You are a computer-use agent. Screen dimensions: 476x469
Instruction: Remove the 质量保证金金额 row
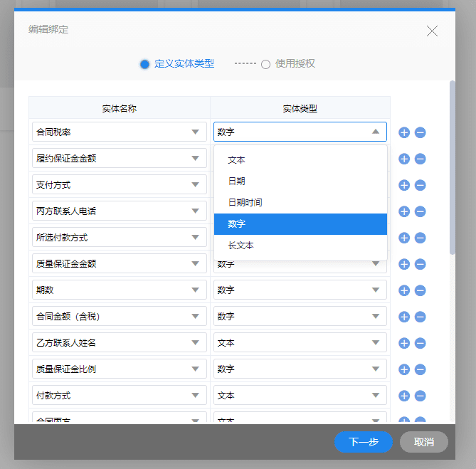coord(420,264)
